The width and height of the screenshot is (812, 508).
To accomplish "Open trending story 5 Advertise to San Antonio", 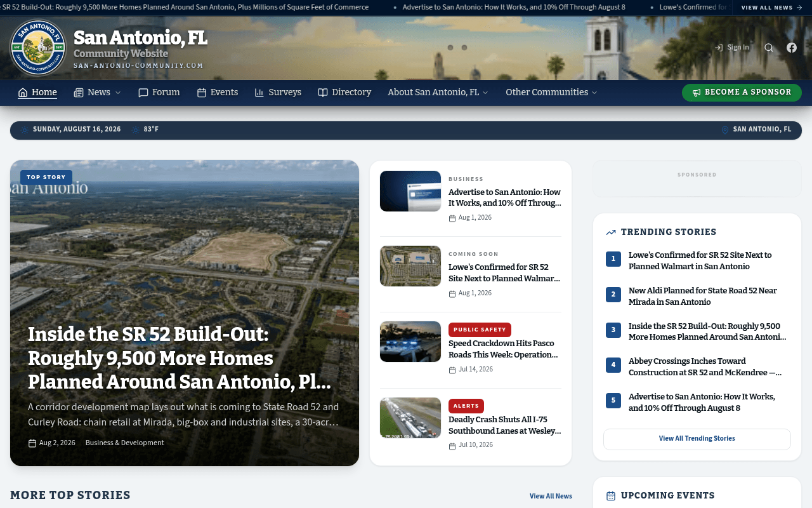I will [702, 403].
